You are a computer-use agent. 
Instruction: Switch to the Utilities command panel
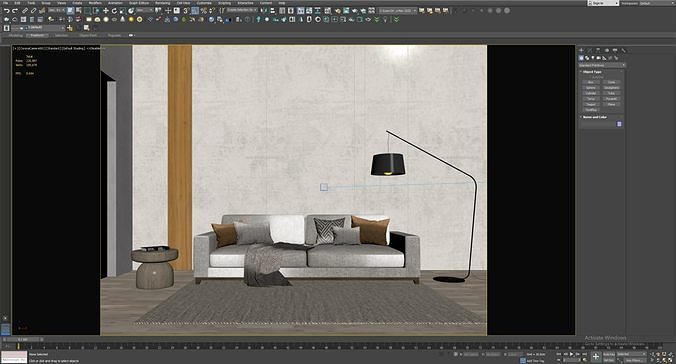point(623,50)
